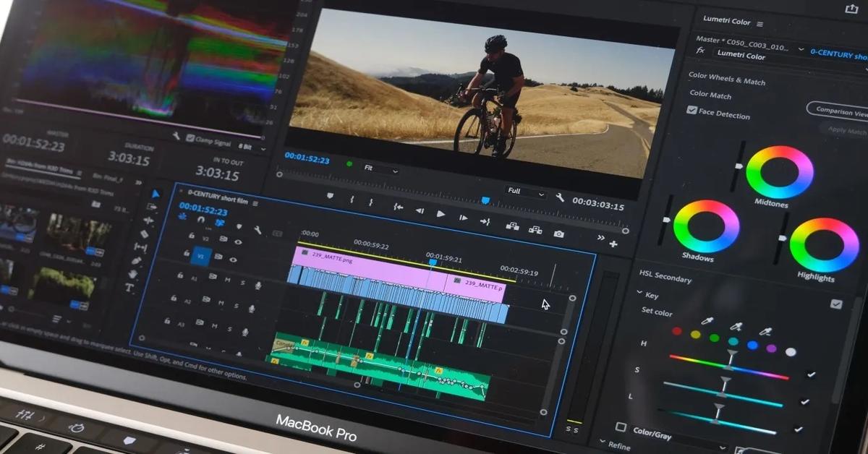This screenshot has width=868, height=454.
Task: Select the Razor tool
Action: pos(144,234)
